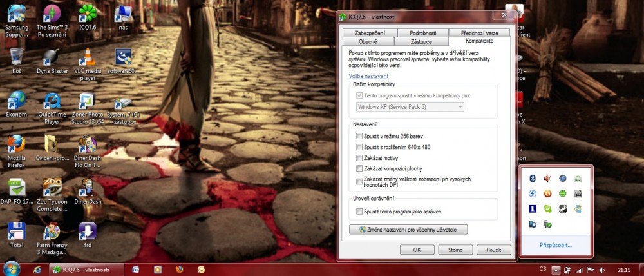Check 'Zakázat motivy' option

(x=359, y=157)
